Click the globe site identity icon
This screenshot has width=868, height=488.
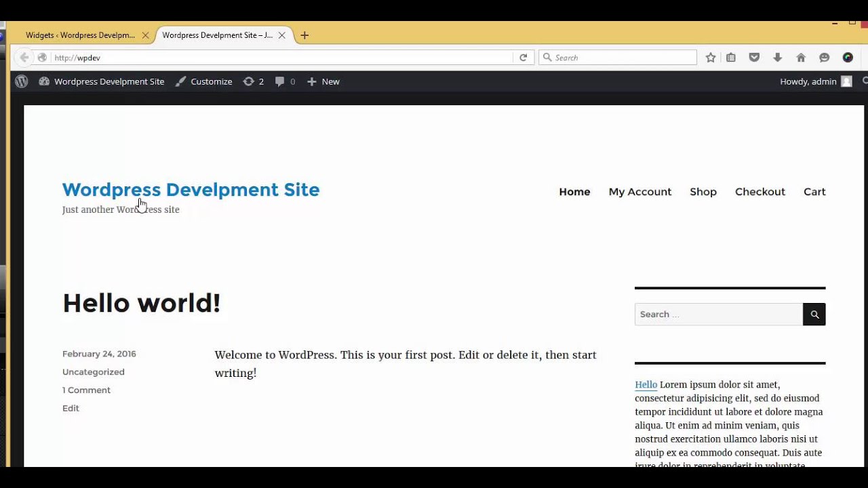[42, 58]
